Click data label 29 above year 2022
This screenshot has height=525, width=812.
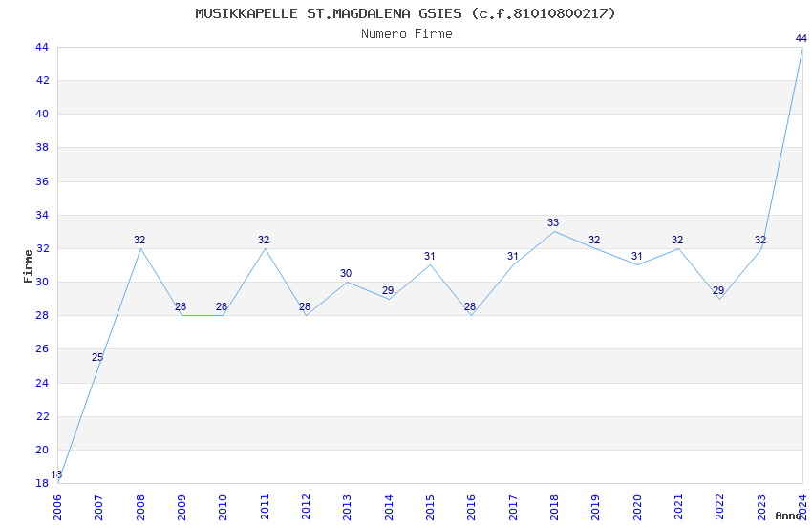[x=718, y=290]
